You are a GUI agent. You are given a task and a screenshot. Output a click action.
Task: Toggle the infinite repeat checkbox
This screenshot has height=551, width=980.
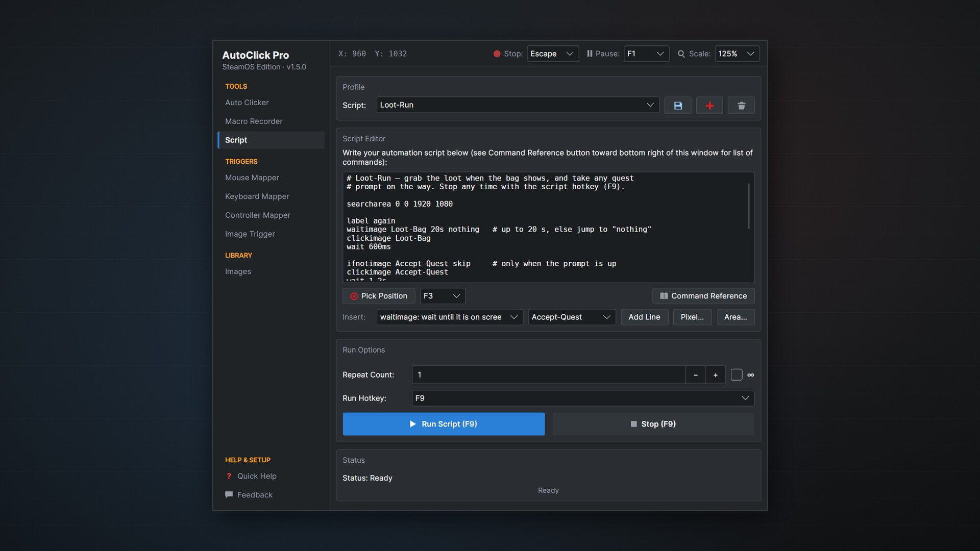tap(737, 375)
